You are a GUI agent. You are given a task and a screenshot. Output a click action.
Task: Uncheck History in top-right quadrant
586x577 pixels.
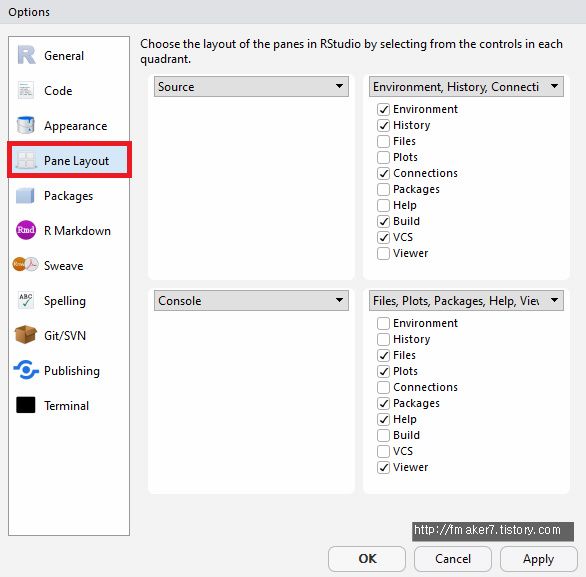point(383,125)
